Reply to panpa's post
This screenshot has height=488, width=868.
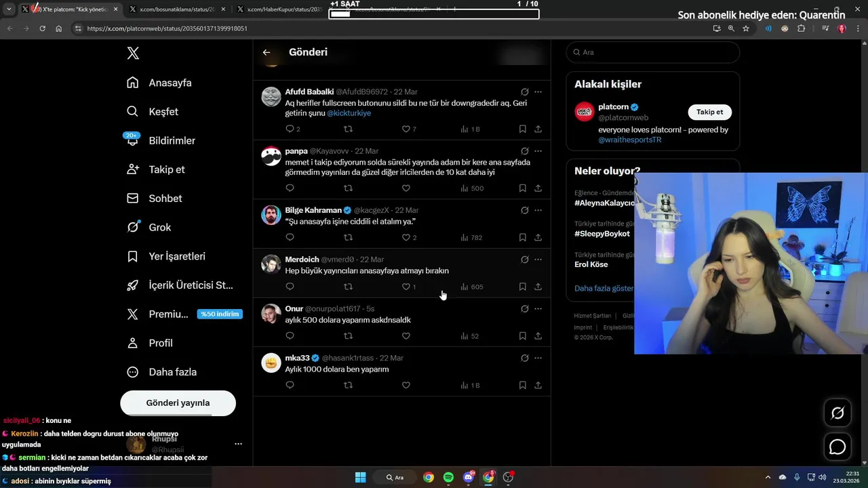290,188
